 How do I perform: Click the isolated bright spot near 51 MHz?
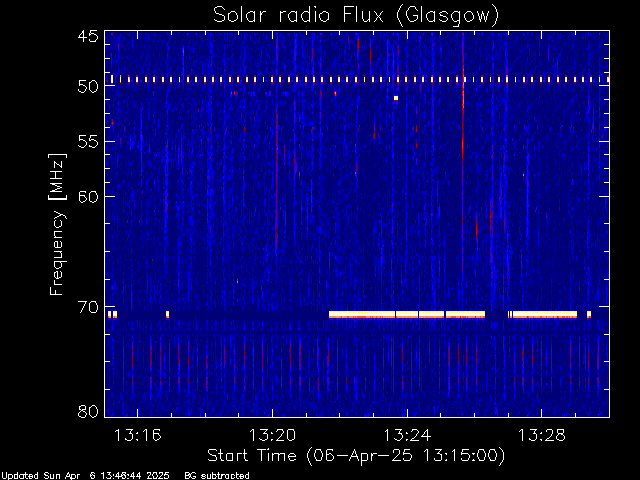point(396,98)
